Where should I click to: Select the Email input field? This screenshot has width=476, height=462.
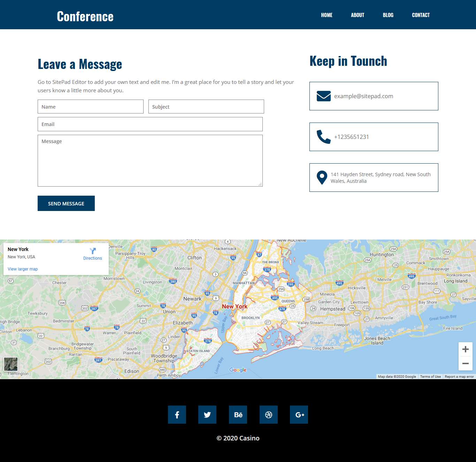point(150,124)
